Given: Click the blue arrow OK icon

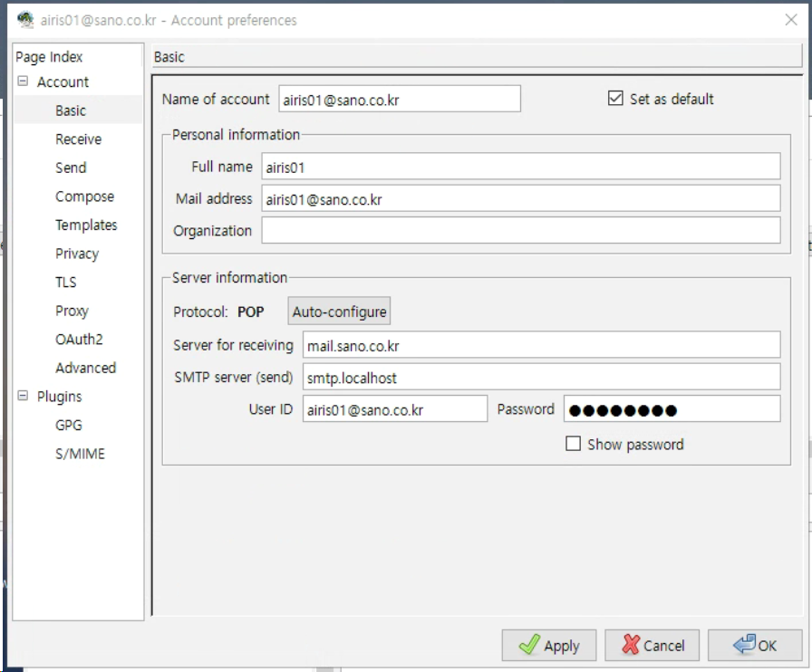Looking at the screenshot, I should [x=744, y=646].
